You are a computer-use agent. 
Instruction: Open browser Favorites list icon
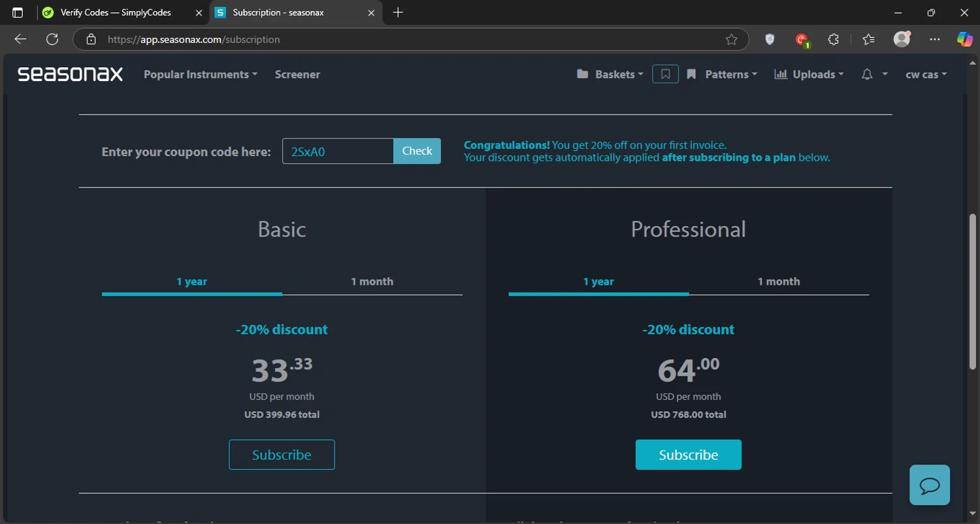pos(868,39)
